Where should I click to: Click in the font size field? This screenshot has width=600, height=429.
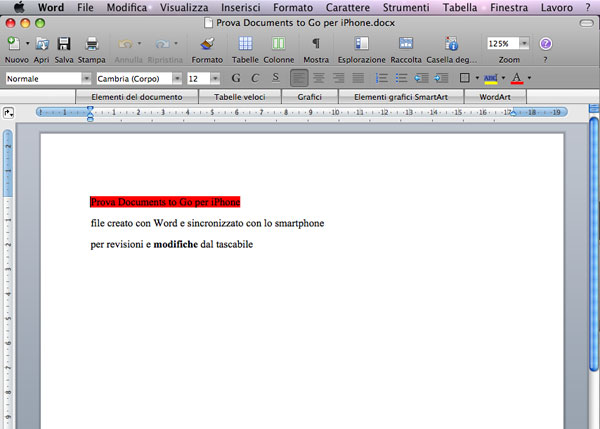[x=198, y=78]
